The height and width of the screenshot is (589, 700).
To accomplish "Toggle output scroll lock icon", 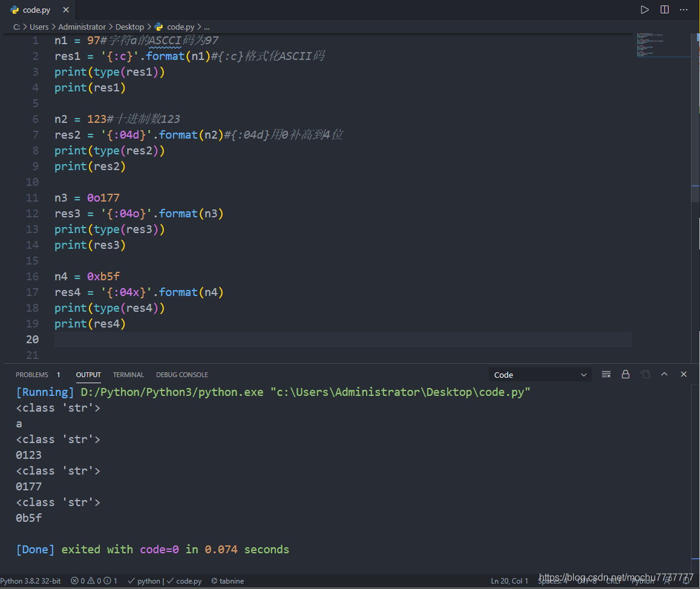I will point(626,374).
